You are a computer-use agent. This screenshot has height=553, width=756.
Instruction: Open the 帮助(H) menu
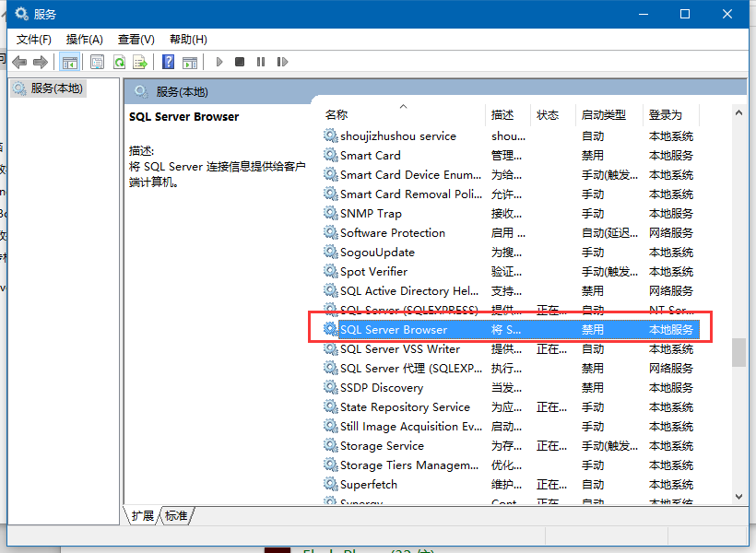188,40
